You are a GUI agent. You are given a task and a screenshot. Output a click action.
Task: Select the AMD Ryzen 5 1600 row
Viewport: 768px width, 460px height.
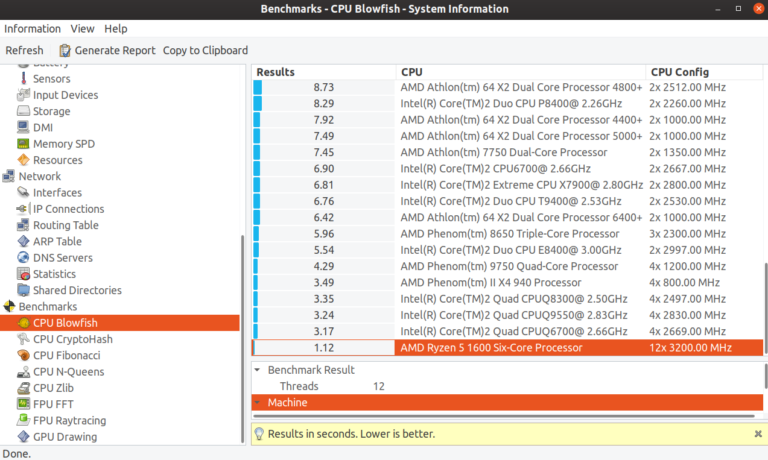[x=507, y=348]
